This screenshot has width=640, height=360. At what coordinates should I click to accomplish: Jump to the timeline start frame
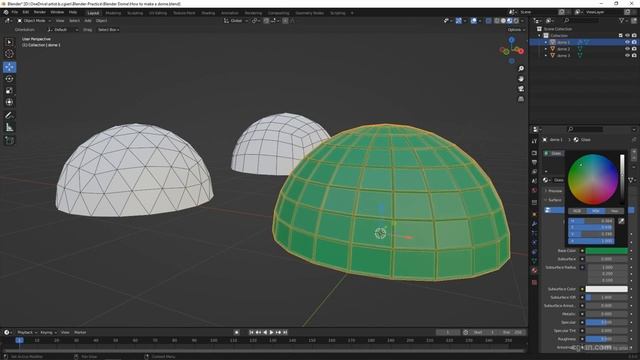(x=251, y=332)
